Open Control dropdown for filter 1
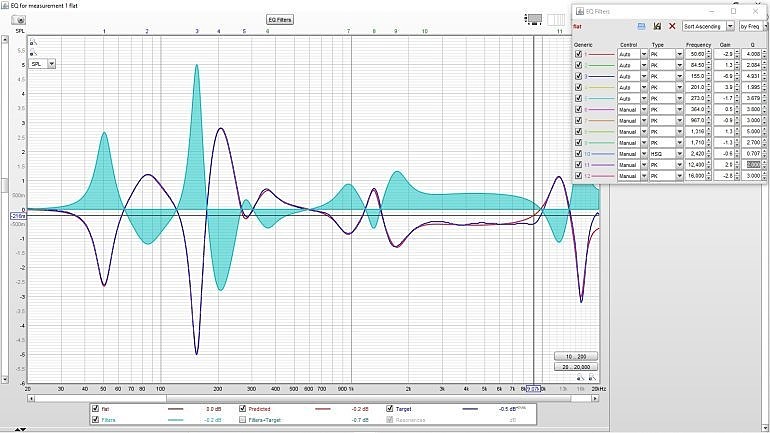This screenshot has width=770, height=433. 632,54
